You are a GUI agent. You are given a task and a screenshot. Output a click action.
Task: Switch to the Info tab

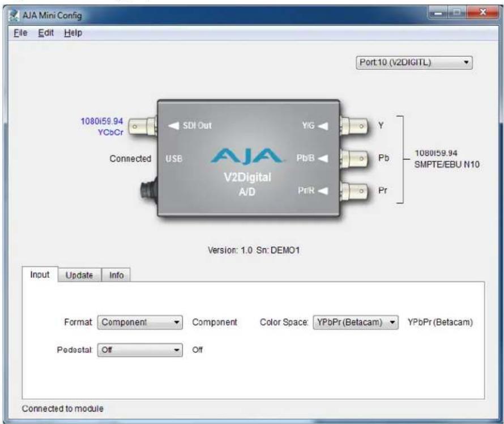tap(116, 275)
